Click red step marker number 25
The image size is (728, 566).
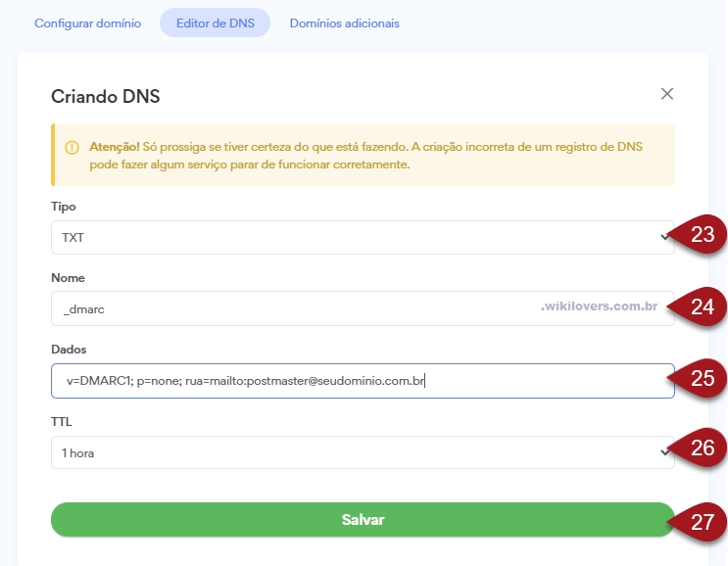pyautogui.click(x=702, y=379)
